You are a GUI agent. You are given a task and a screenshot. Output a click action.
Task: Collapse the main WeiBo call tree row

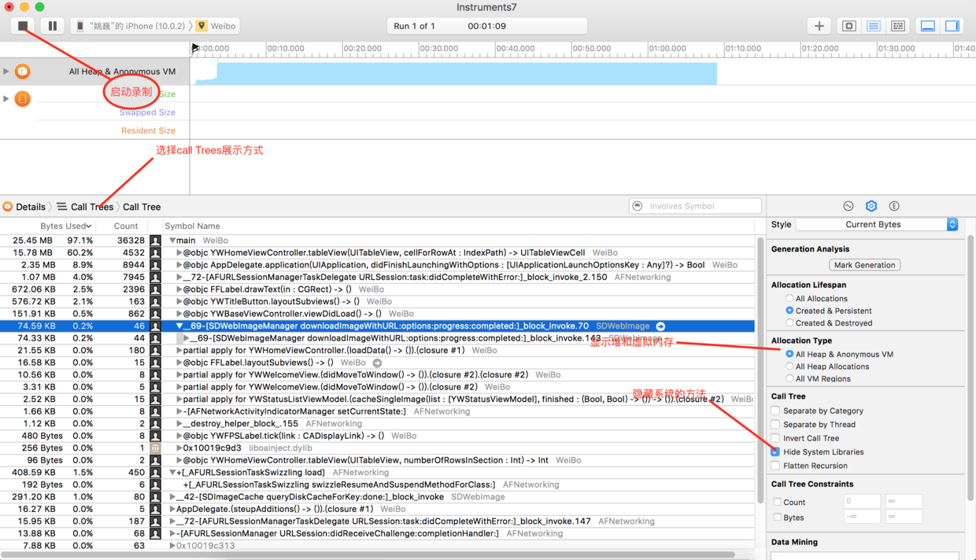174,240
